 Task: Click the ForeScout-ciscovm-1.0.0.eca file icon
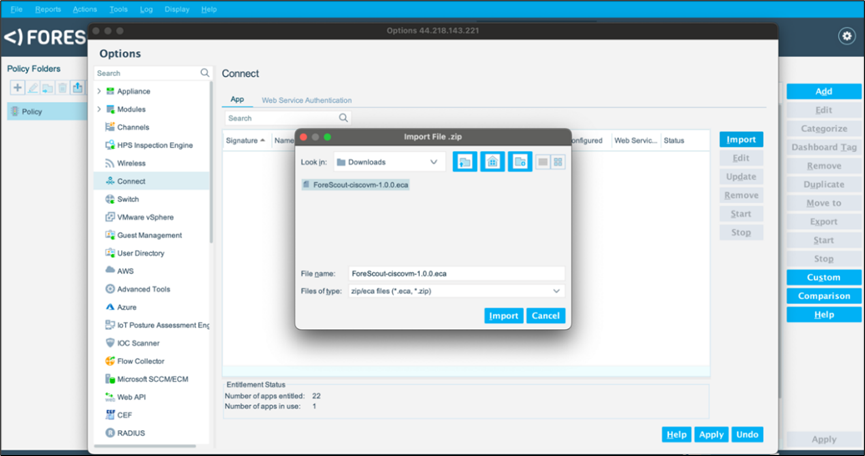(x=307, y=185)
